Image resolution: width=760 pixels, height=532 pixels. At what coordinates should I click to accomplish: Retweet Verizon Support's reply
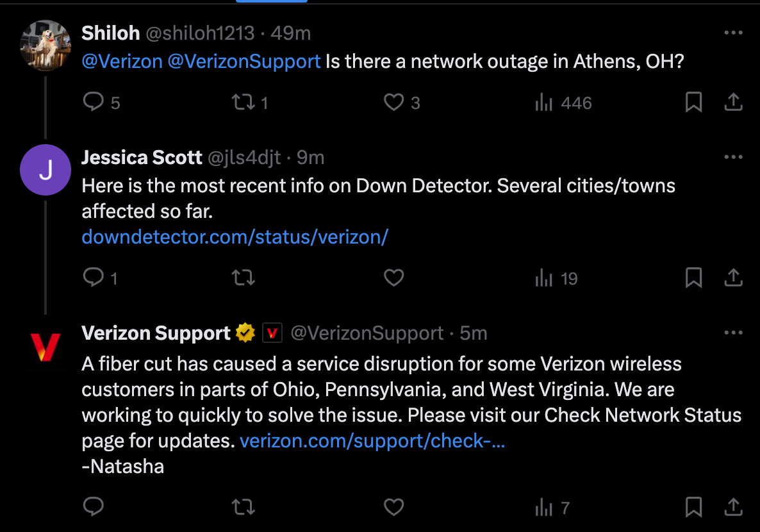click(243, 506)
